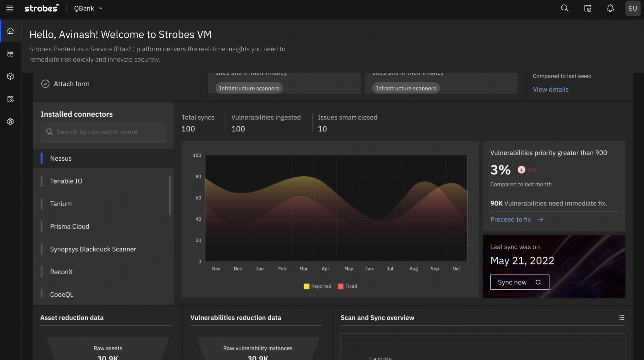Click the connectors list scrollbar
The width and height of the screenshot is (644, 360).
coord(170,195)
